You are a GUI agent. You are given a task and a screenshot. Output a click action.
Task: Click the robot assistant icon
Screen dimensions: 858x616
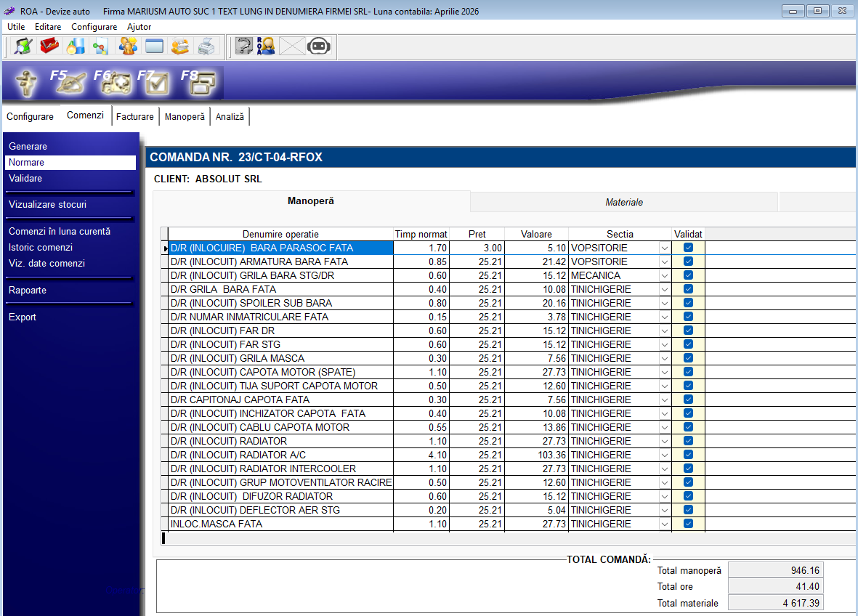318,46
